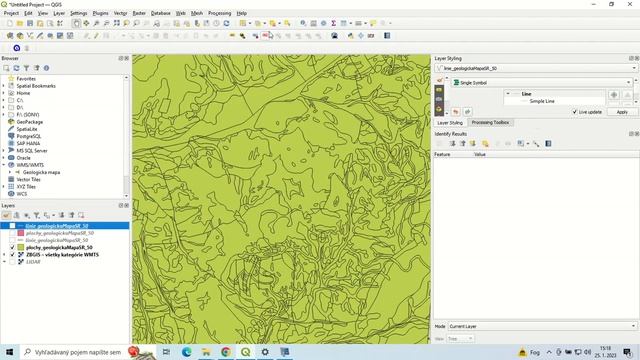The image size is (640, 360).
Task: Open Microsoft Edge from the taskbar
Action: tap(187, 352)
